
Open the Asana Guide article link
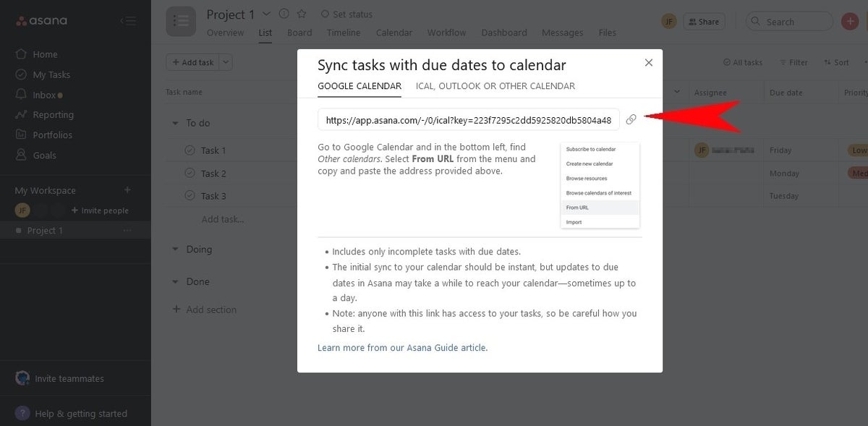pyautogui.click(x=402, y=348)
